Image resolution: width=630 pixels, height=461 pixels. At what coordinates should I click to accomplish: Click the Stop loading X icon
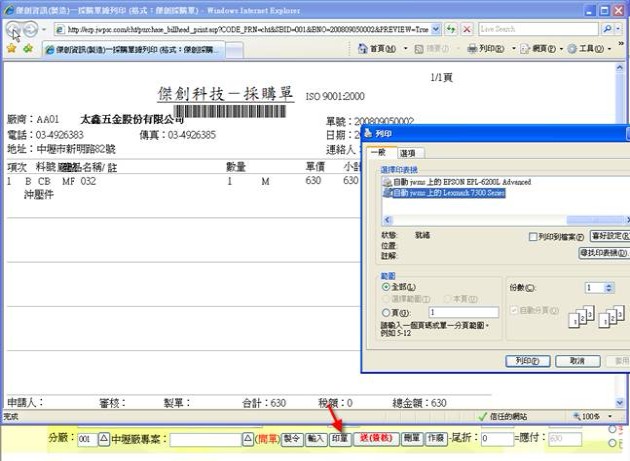coord(468,29)
